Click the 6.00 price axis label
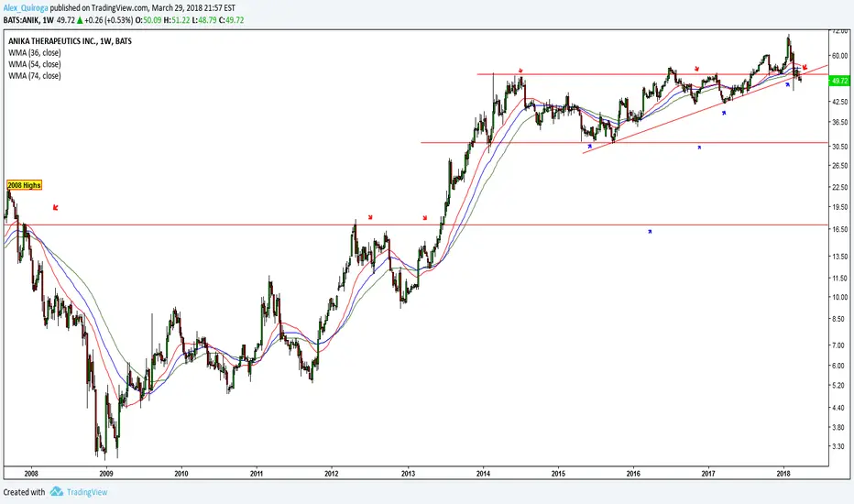854x504 pixels. [x=840, y=367]
